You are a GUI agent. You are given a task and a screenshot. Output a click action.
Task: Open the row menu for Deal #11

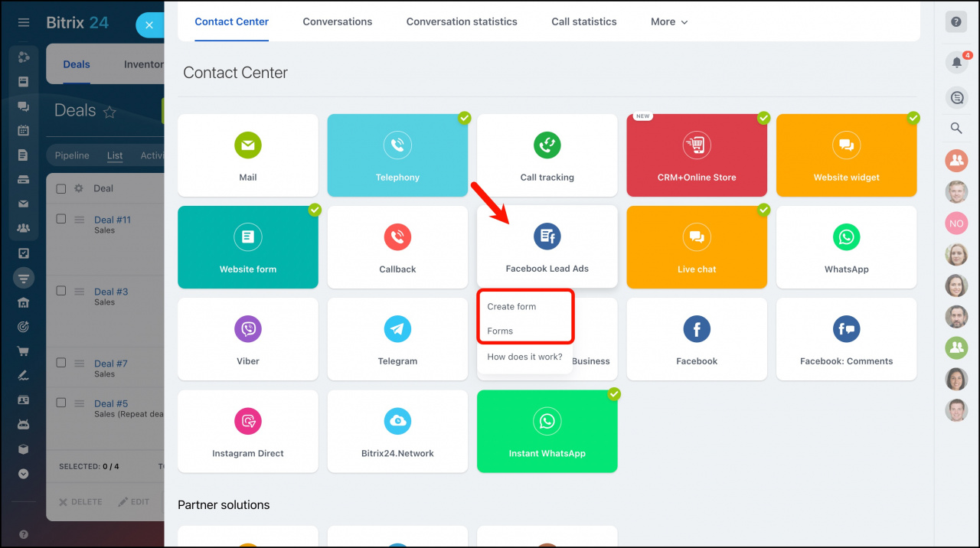tap(78, 220)
